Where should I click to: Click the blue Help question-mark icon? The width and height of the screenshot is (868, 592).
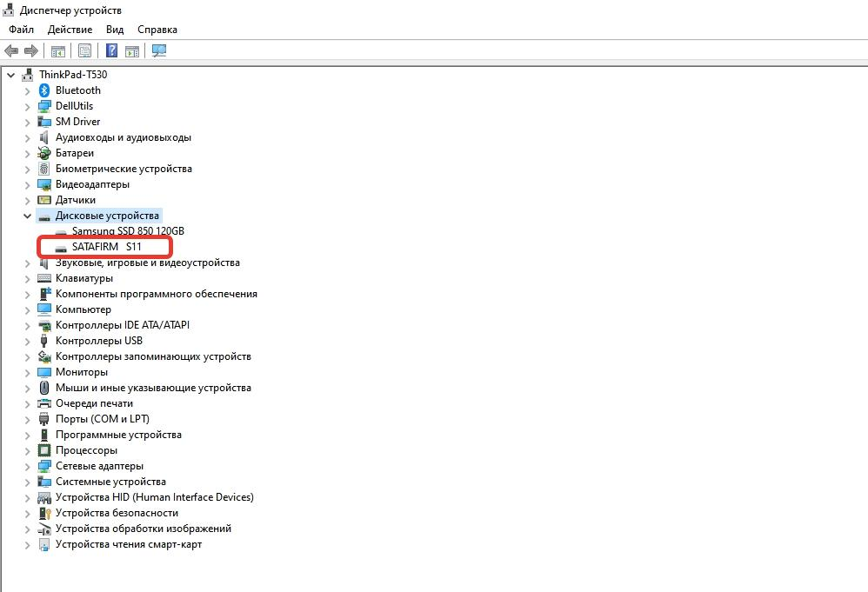(111, 51)
